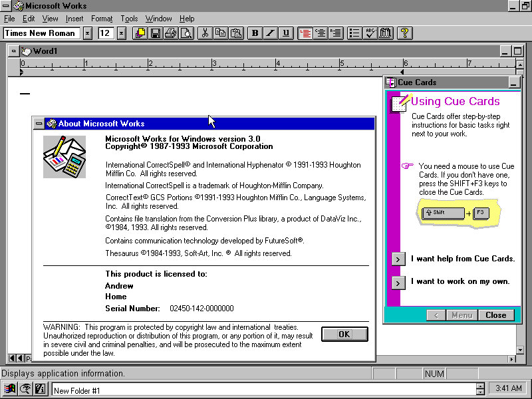Insert bullets using the bullet list icon

coord(354,33)
